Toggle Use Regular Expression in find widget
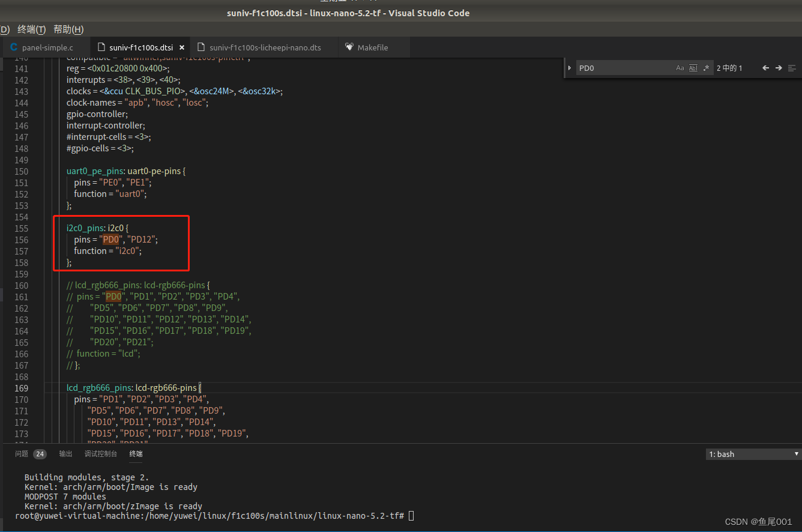 [x=706, y=68]
